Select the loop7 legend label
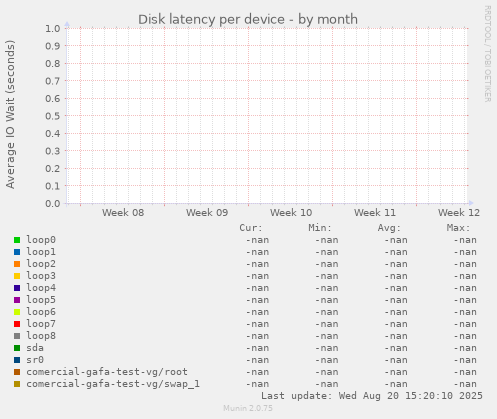 pyautogui.click(x=41, y=324)
